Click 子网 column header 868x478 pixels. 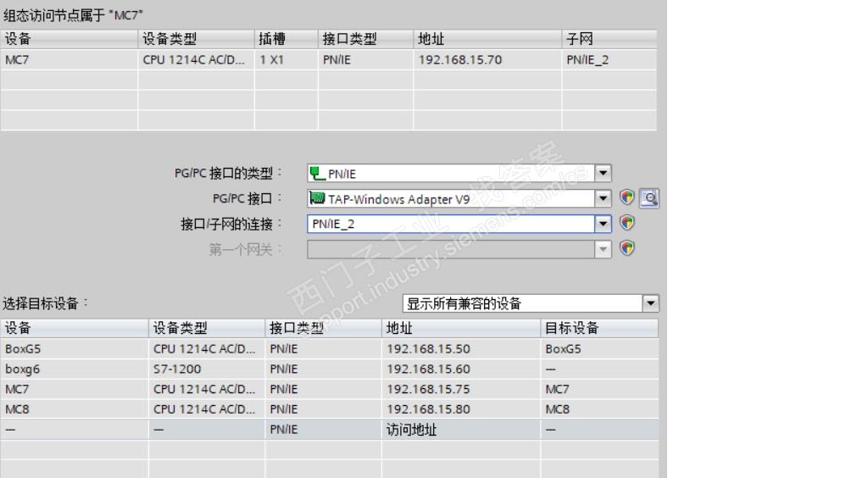pos(609,39)
